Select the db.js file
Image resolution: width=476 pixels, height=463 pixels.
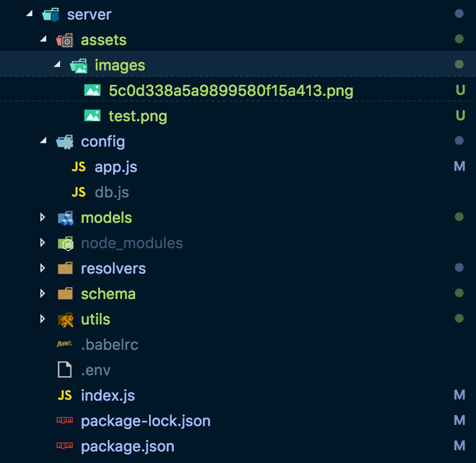(x=111, y=192)
